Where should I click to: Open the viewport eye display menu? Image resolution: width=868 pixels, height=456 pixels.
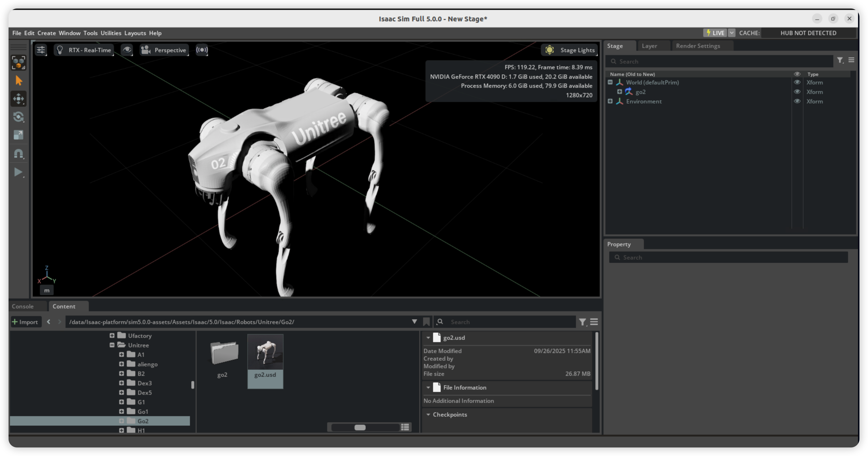tap(127, 50)
